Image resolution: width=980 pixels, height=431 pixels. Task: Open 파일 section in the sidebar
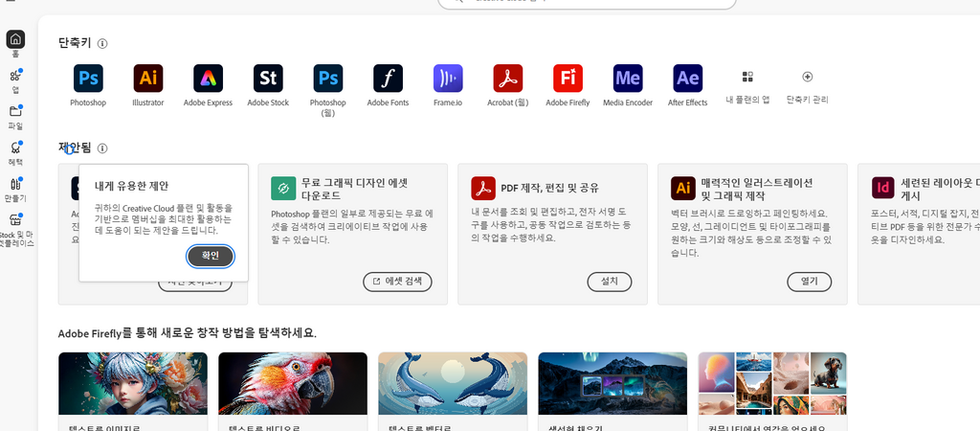pyautogui.click(x=15, y=116)
